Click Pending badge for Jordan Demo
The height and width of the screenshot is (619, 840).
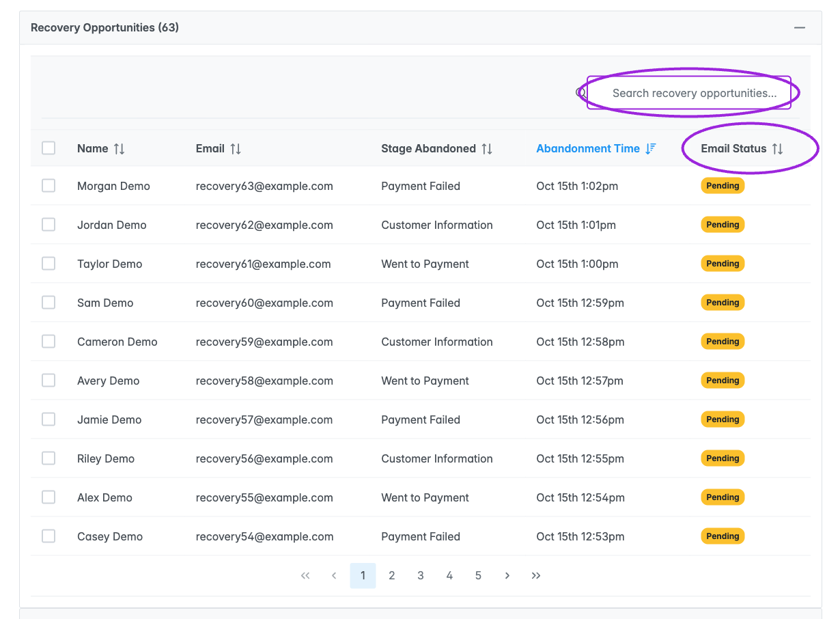tap(723, 225)
